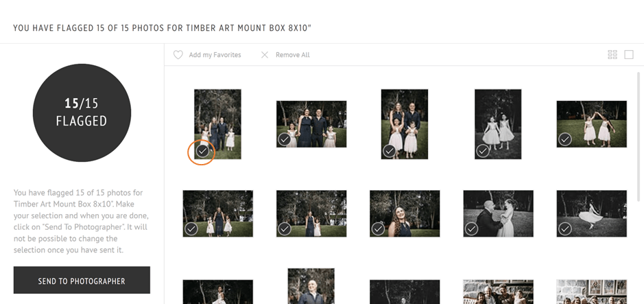The image size is (644, 304).
Task: Toggle checkmark on twirling girl black-and-white photo
Action: point(564,229)
